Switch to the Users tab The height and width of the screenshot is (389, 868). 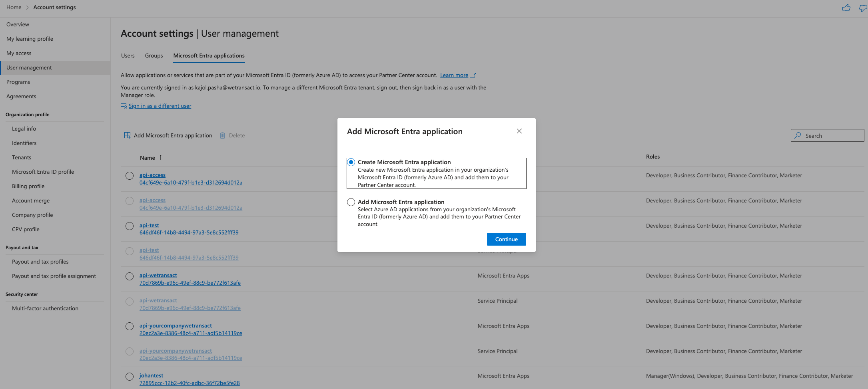128,56
